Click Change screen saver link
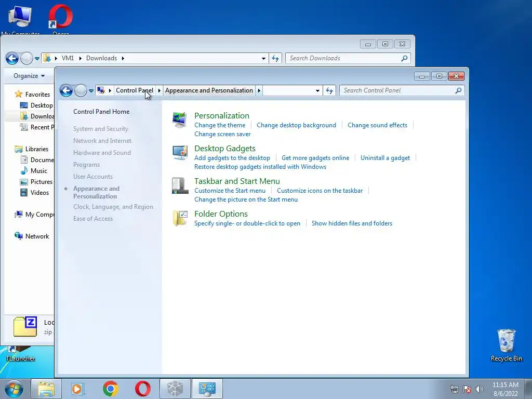 click(222, 134)
